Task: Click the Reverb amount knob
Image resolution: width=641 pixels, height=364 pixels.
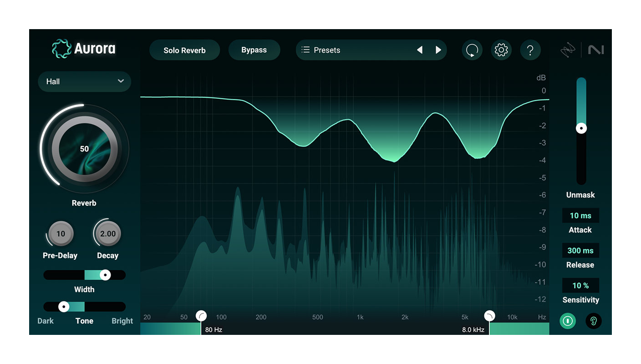Action: pyautogui.click(x=84, y=149)
